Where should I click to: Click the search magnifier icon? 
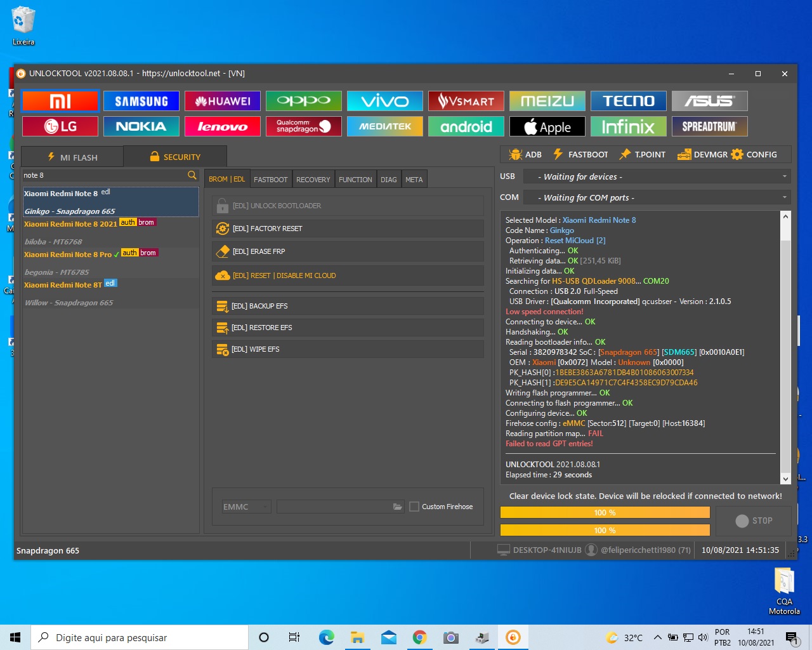[192, 175]
